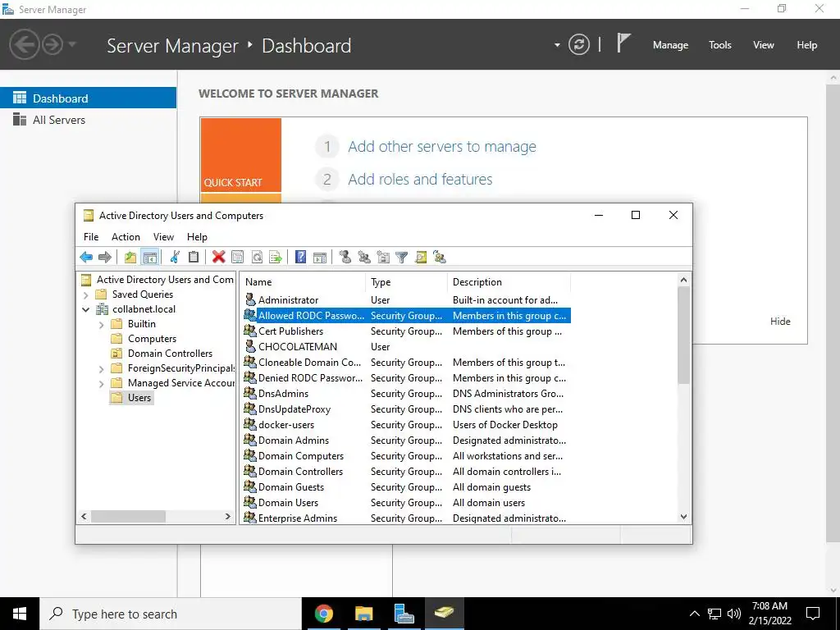Open Chrome from the taskbar
Viewport: 840px width, 630px height.
click(323, 614)
